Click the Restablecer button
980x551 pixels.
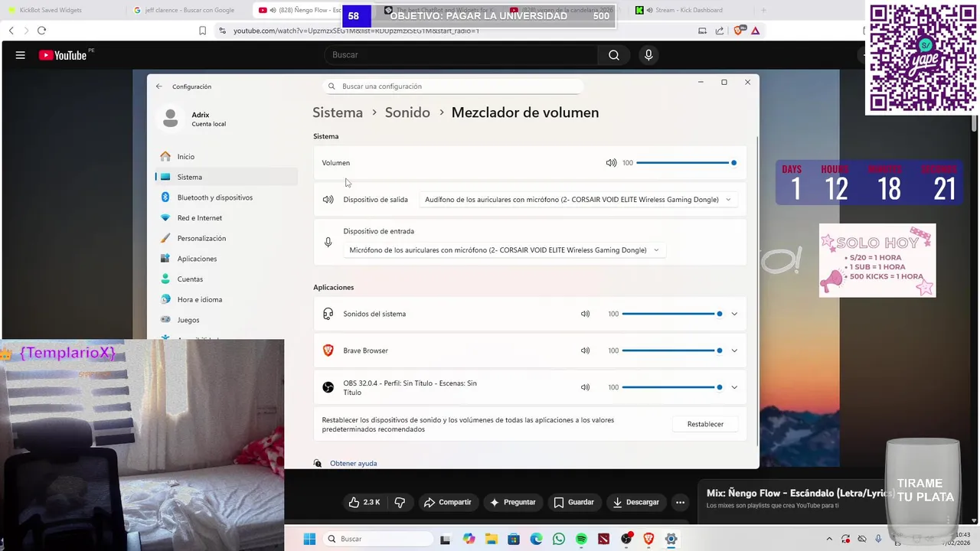pyautogui.click(x=705, y=424)
